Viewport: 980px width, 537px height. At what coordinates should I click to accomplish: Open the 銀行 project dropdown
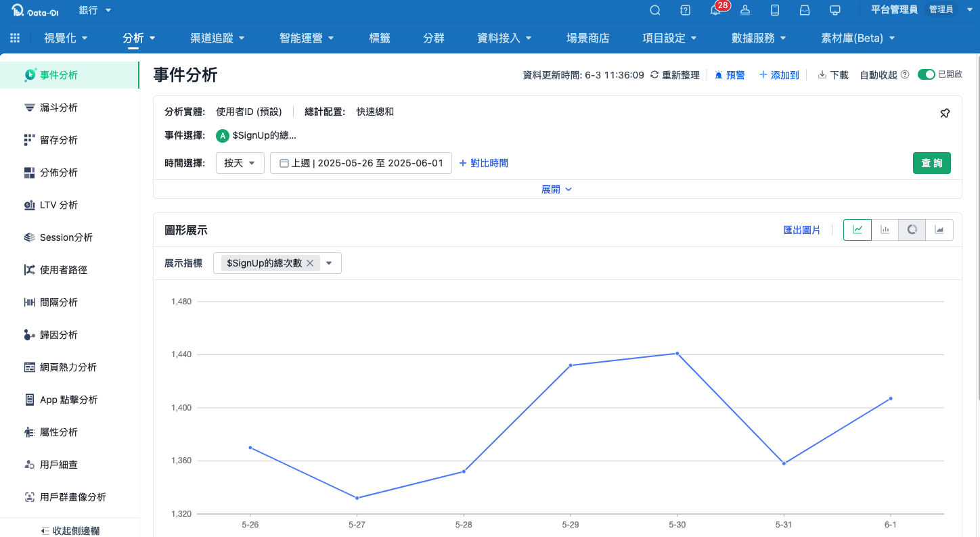95,10
